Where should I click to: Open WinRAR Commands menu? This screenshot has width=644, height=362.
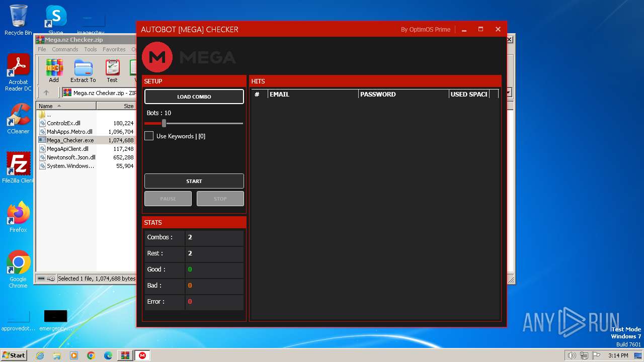click(65, 49)
